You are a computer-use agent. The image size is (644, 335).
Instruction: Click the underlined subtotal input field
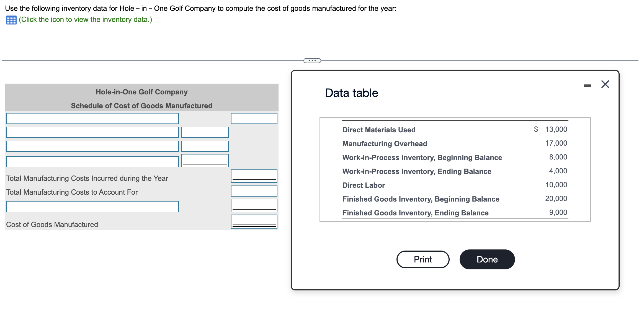click(205, 160)
